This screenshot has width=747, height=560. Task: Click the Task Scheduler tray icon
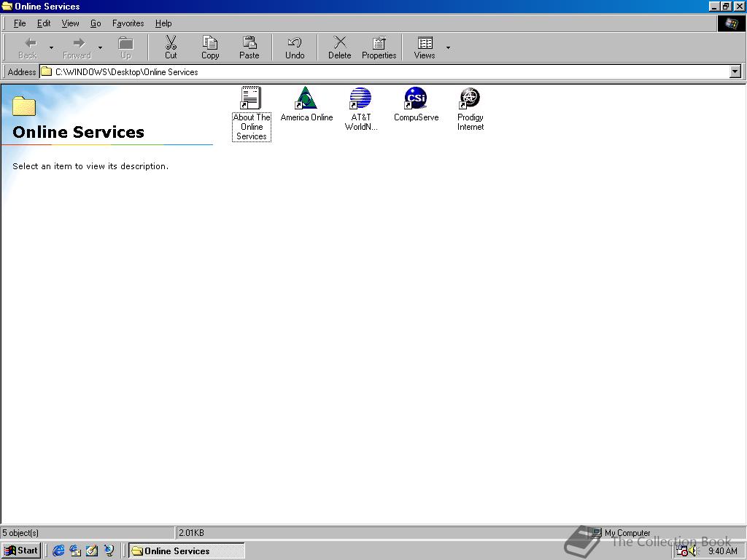tap(682, 551)
